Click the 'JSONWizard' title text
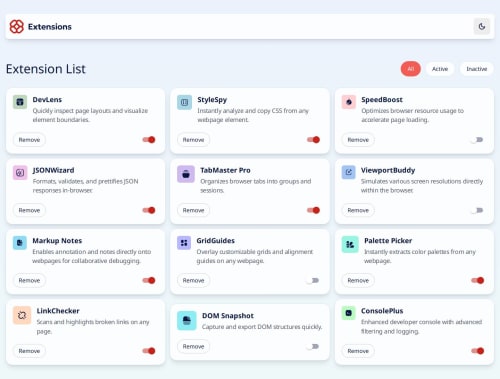500x379 pixels. [53, 170]
